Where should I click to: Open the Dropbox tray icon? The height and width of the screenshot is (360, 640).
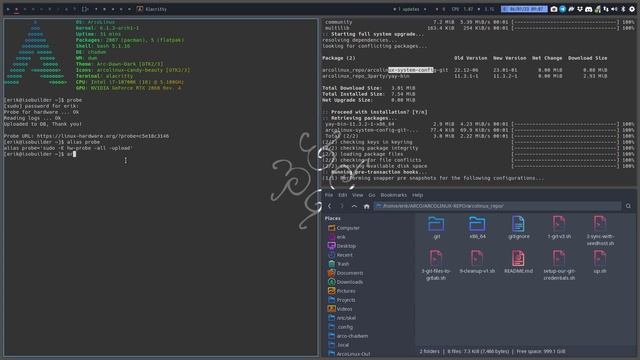click(x=580, y=9)
